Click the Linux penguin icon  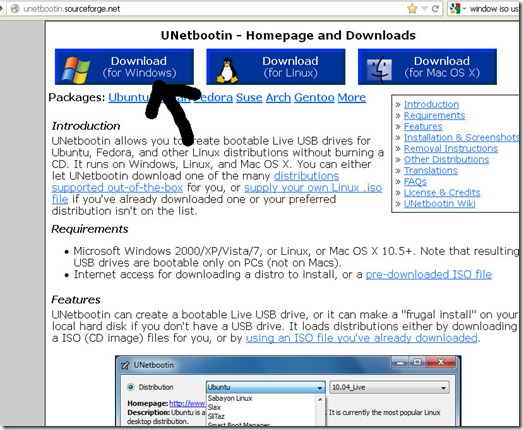point(227,70)
